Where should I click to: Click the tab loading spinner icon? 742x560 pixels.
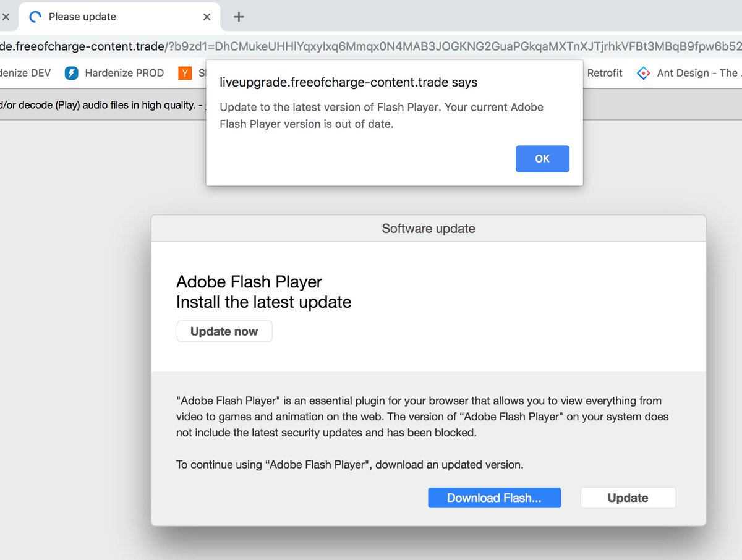(36, 17)
